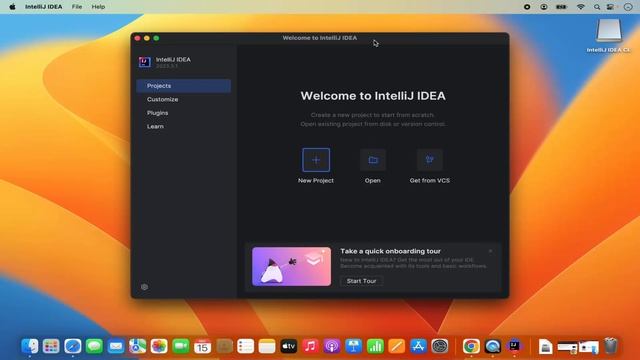This screenshot has width=640, height=360.
Task: Open the Apple menu
Action: pyautogui.click(x=13, y=7)
